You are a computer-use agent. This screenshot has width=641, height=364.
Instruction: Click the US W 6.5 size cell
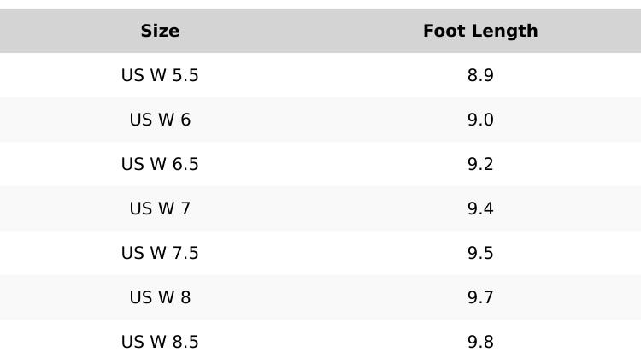click(x=160, y=165)
